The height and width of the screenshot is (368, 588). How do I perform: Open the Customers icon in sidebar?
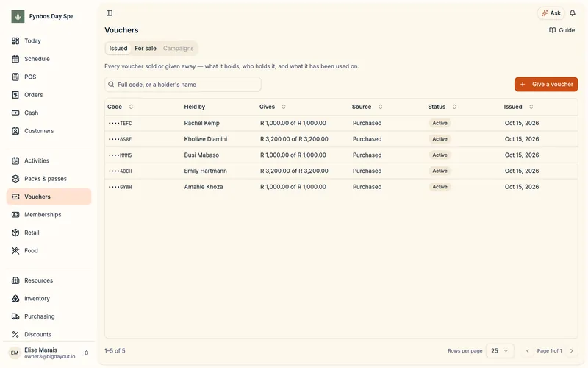pyautogui.click(x=15, y=131)
